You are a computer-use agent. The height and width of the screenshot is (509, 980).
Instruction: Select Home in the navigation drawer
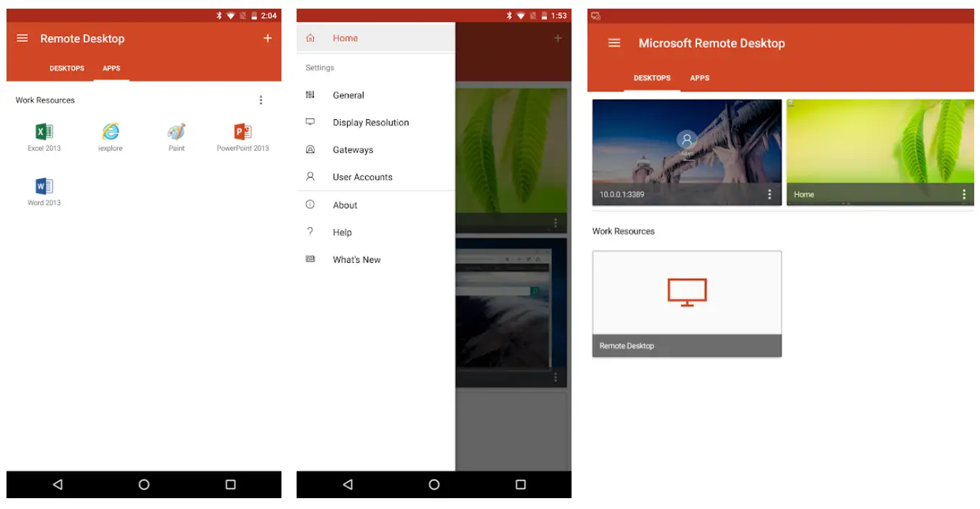(376, 38)
